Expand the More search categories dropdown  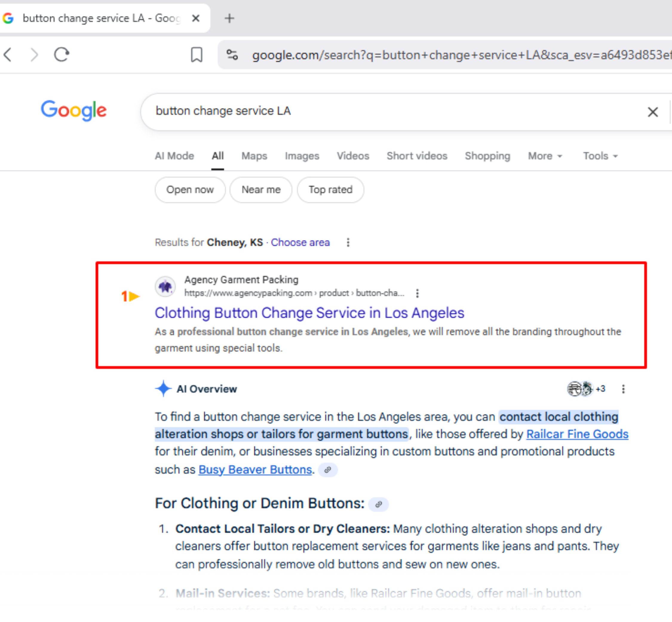click(545, 156)
